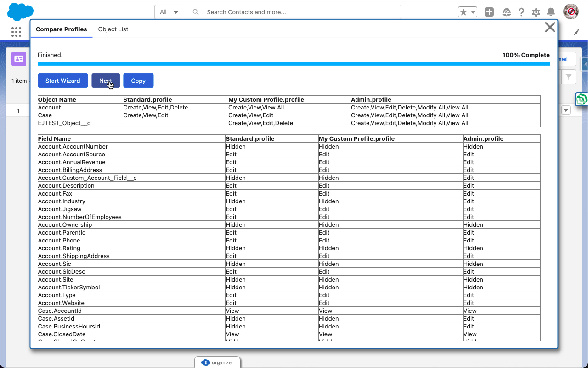Screen dimensions: 588x368
Task: Click the Admin.profile header in the object table
Action: coord(445,99)
